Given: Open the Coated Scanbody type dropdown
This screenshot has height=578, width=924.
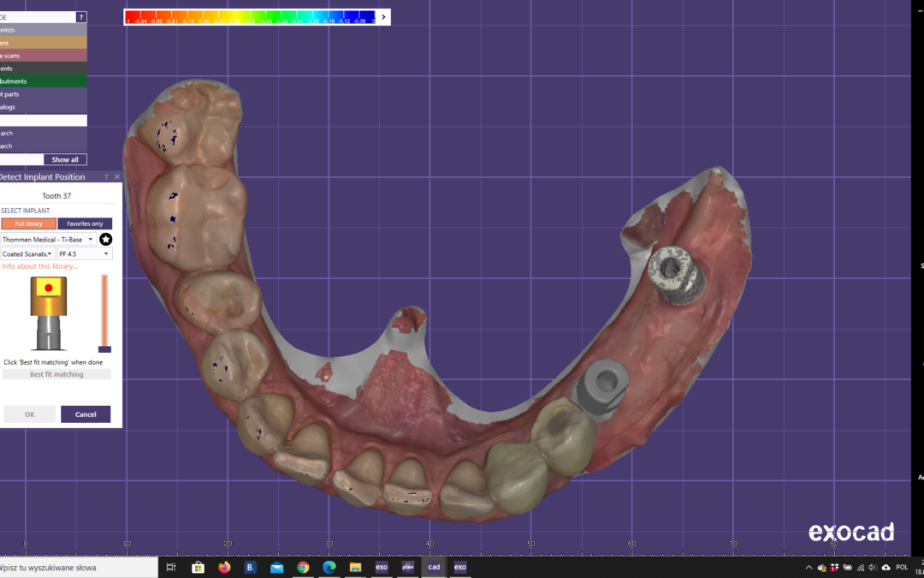Looking at the screenshot, I should tap(27, 253).
